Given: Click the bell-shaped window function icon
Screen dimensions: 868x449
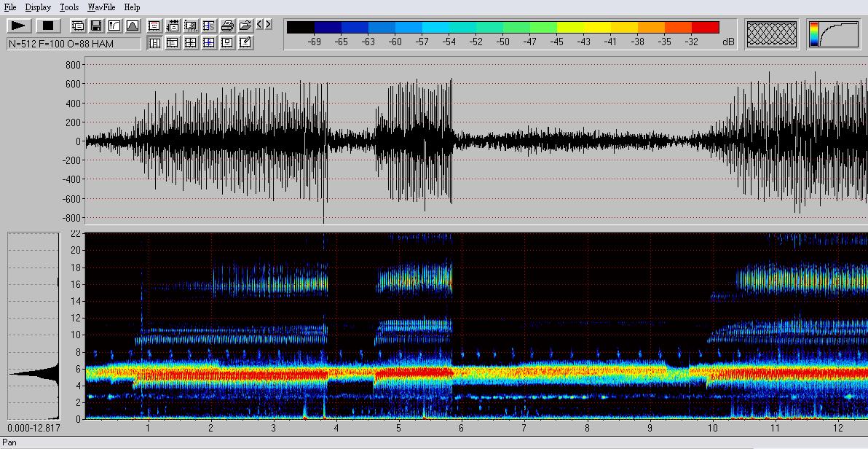Looking at the screenshot, I should click(133, 26).
